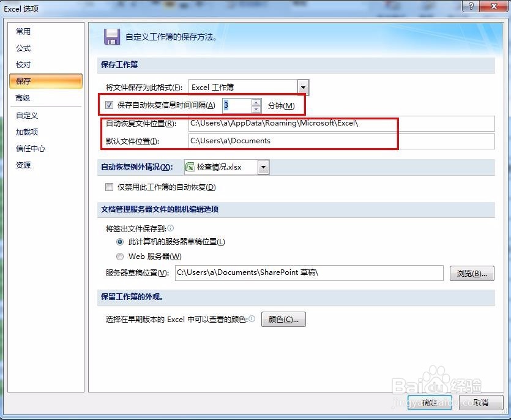Click the 自动恢复文件位置 path field
This screenshot has width=511, height=420.
[x=341, y=124]
